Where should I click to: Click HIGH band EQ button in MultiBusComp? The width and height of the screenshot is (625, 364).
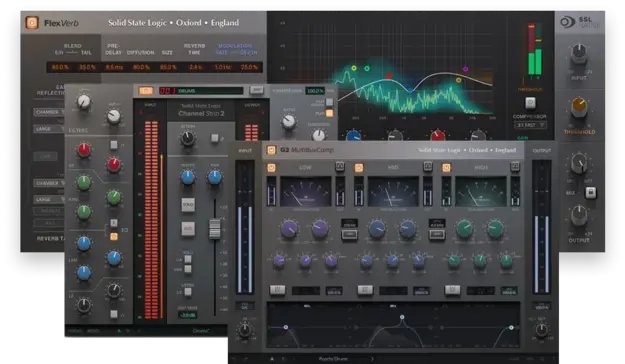(x=452, y=290)
